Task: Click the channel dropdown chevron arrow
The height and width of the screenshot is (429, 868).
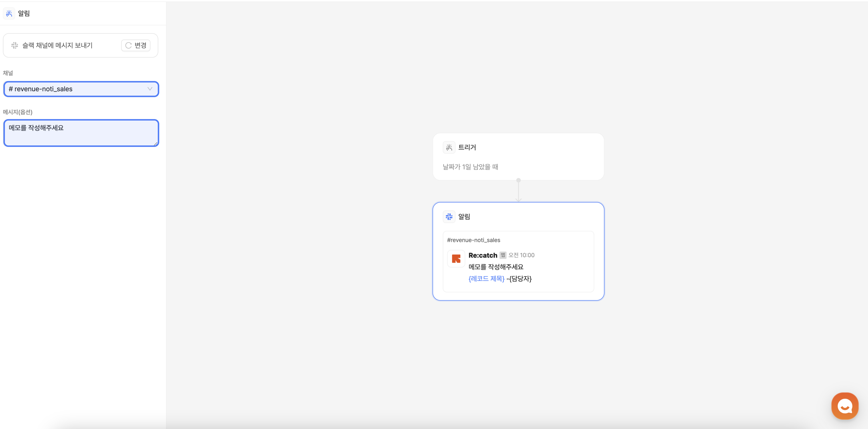Action: click(x=150, y=89)
